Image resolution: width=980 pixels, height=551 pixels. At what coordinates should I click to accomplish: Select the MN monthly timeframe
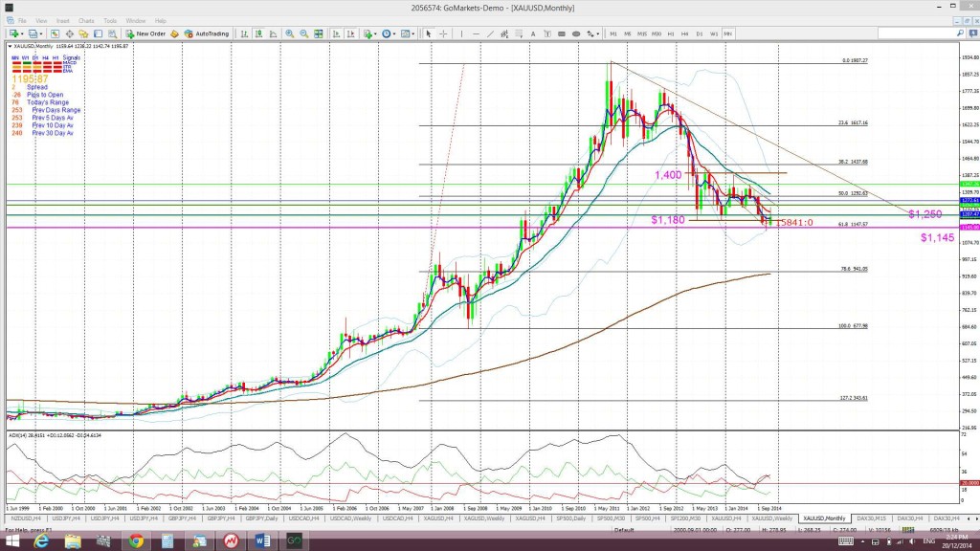click(x=728, y=33)
